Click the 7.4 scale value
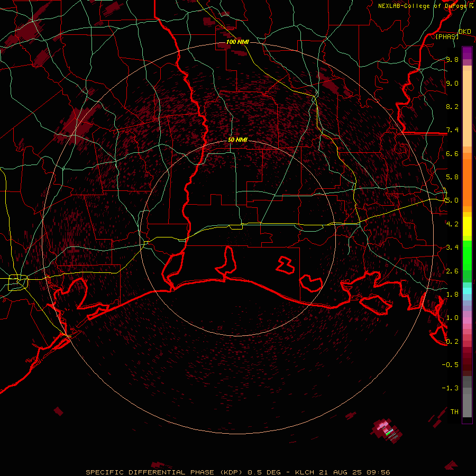Image resolution: width=476 pixels, height=476 pixels. click(452, 130)
